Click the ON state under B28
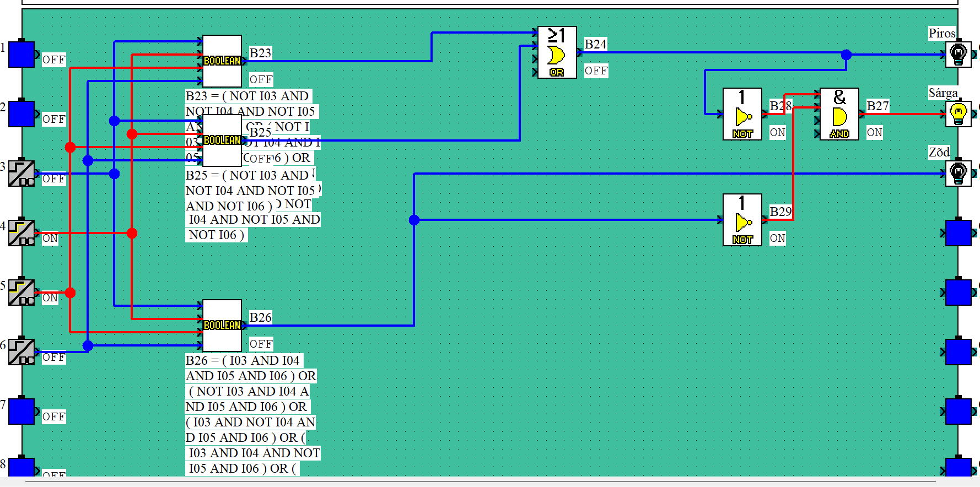This screenshot has height=487, width=980. pyautogui.click(x=778, y=133)
